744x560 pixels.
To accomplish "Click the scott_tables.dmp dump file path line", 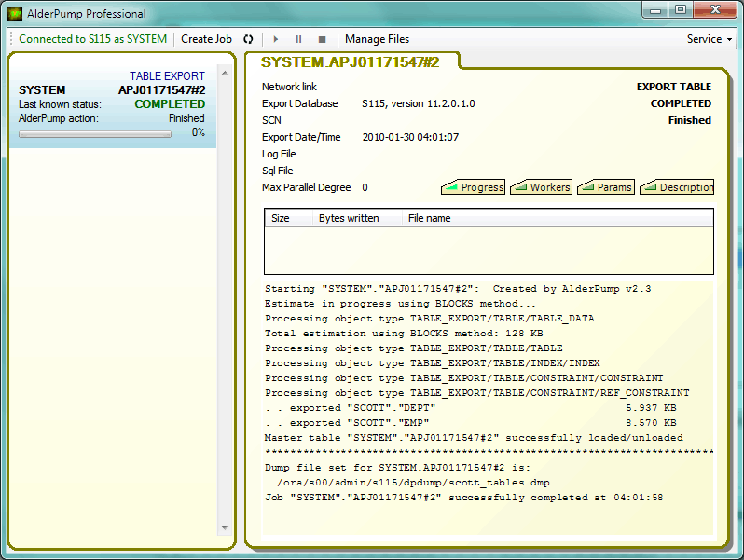I will click(413, 483).
